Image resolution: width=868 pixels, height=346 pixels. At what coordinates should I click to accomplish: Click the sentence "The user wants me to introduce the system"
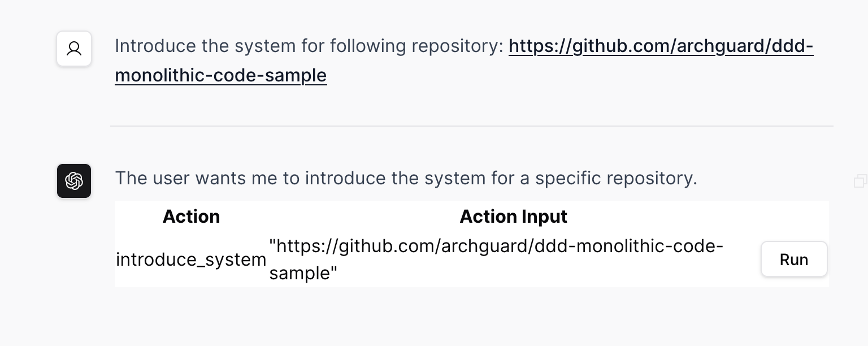300,178
